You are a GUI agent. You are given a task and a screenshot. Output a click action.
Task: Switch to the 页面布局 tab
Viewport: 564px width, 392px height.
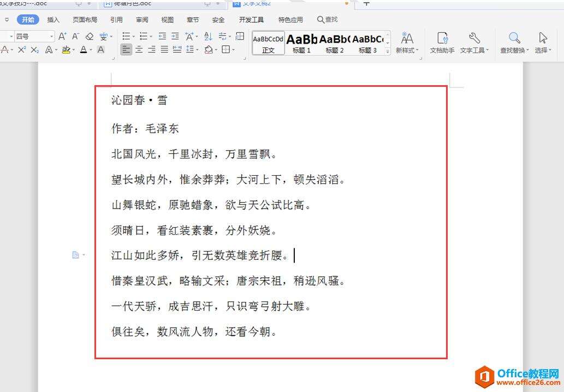tap(85, 20)
